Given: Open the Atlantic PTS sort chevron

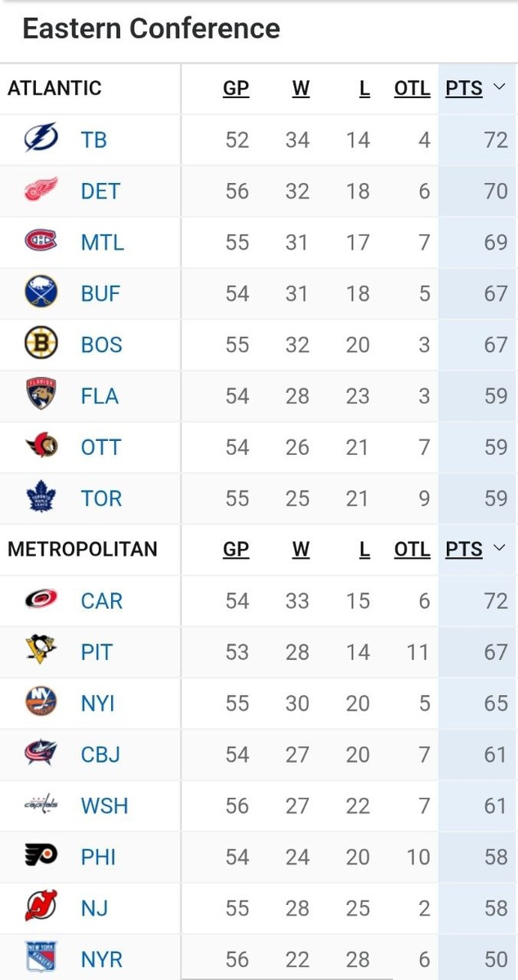Looking at the screenshot, I should click(x=500, y=88).
